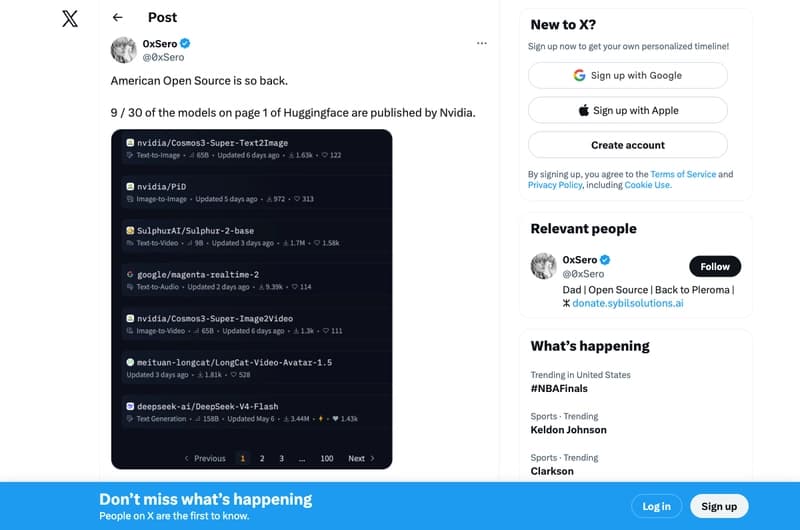
Task: Open the Privacy Policy link
Action: 555,185
